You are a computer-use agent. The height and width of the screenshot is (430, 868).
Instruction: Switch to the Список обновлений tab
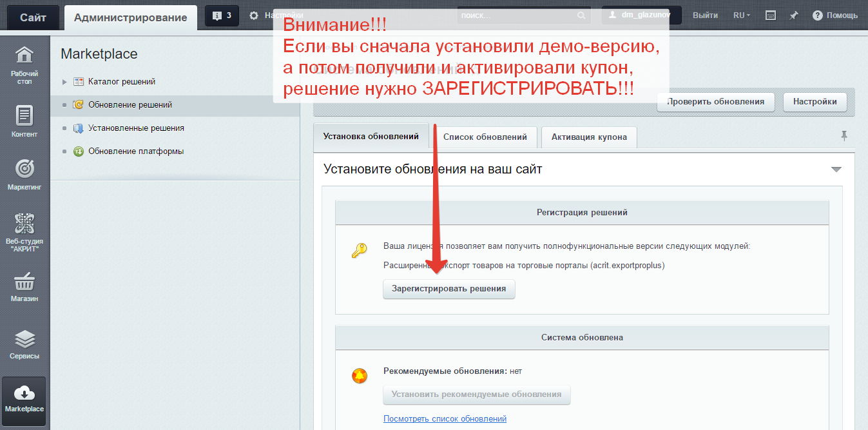tap(485, 137)
